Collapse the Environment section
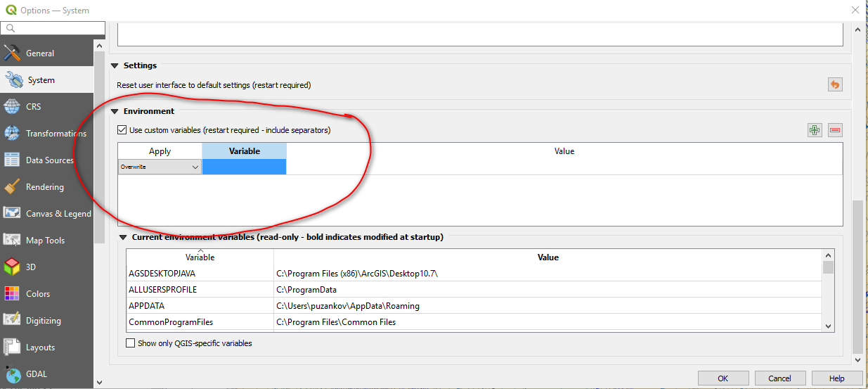Viewport: 868px width, 389px height. tap(115, 111)
